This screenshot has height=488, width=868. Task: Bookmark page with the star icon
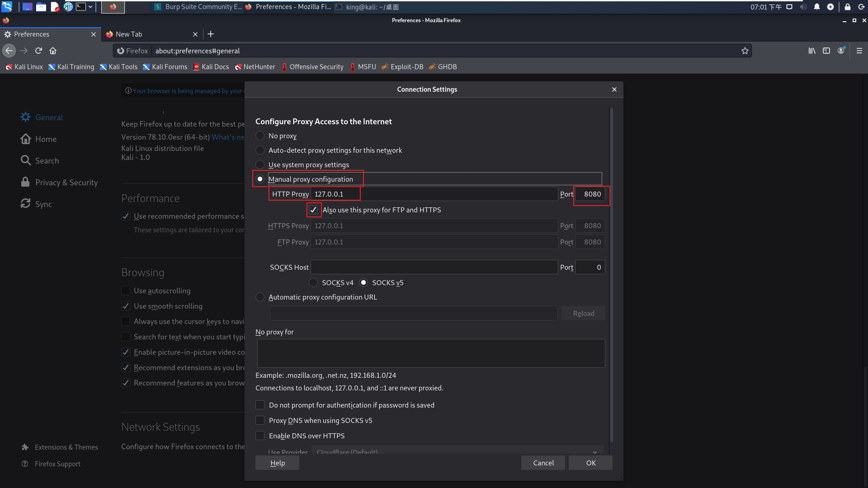point(745,51)
